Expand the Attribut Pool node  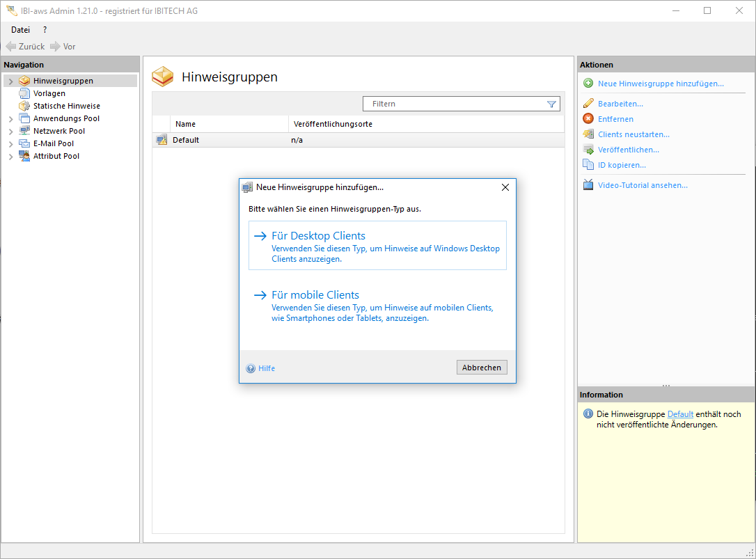pos(10,157)
